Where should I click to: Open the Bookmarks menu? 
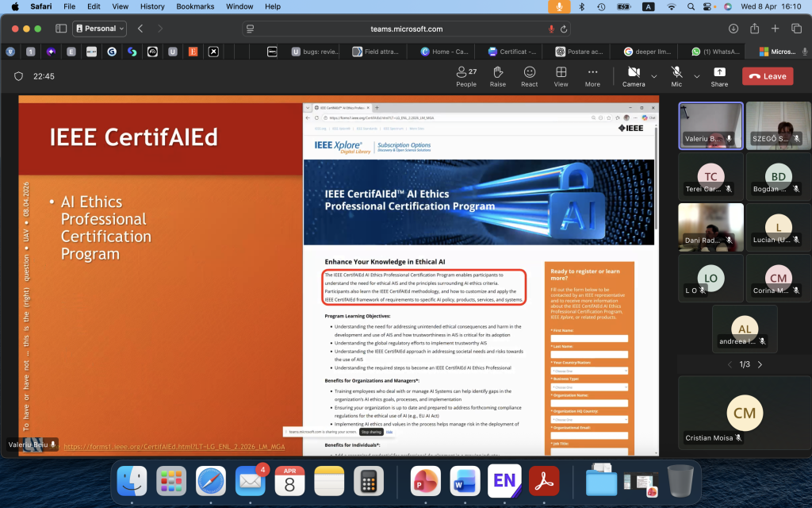[195, 6]
